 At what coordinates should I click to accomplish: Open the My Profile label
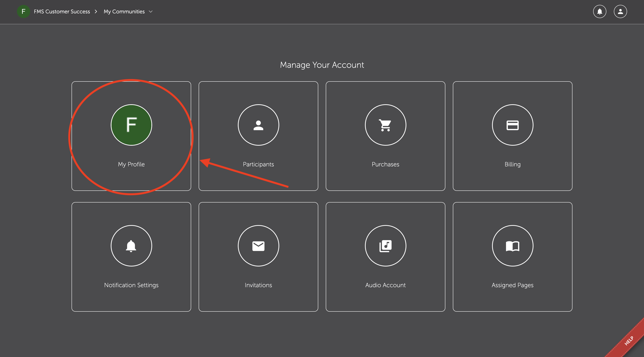[x=131, y=164]
